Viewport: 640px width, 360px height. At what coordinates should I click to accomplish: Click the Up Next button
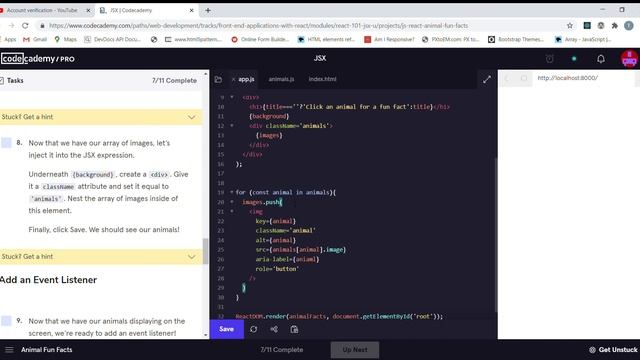(355, 350)
